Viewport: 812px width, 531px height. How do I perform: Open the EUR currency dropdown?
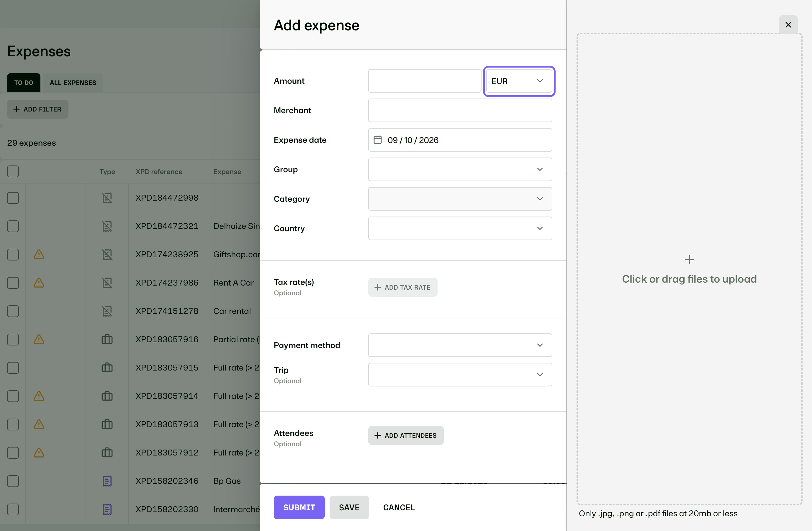[519, 81]
